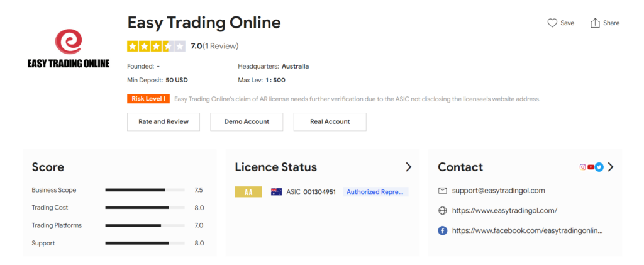Click the Trading Platforms 7.0 score
644x265 pixels.
point(199,225)
